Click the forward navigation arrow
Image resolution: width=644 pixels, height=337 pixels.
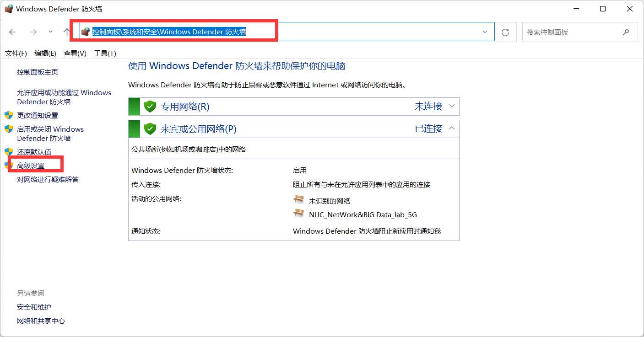point(33,32)
